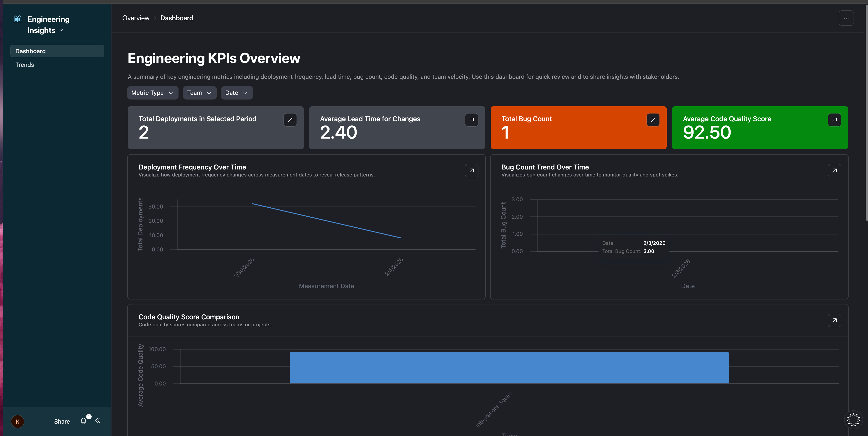Select Dashboard in the sidebar
This screenshot has width=868, height=436.
point(57,51)
